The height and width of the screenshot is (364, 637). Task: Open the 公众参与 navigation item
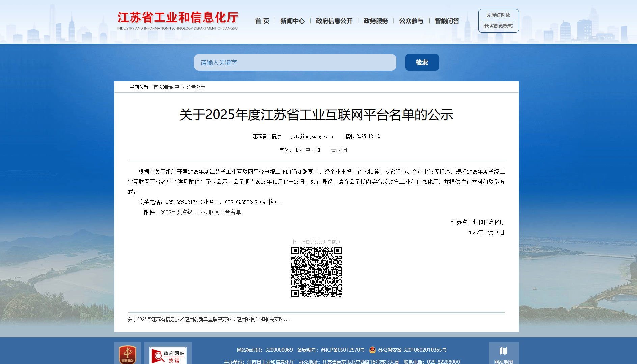click(411, 21)
